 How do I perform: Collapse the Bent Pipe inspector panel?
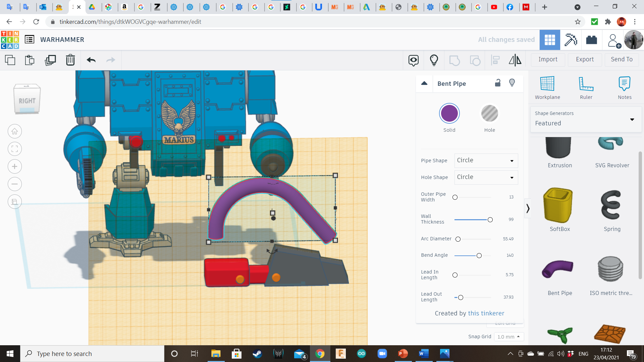click(424, 83)
